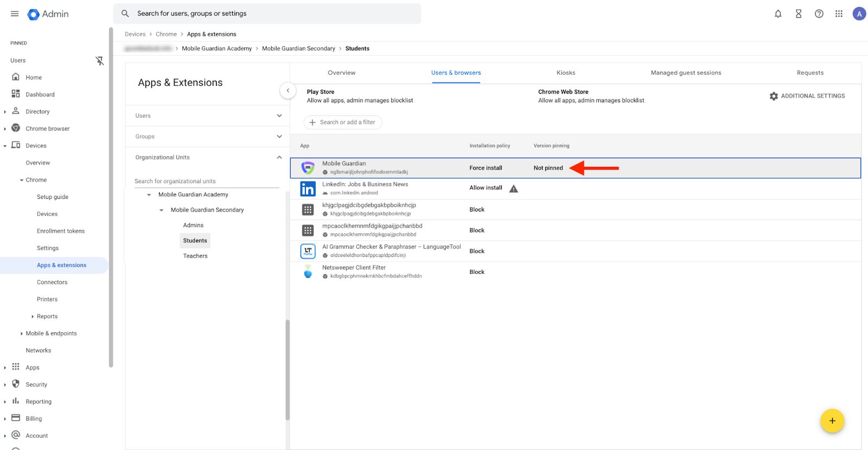Click the Reporting bar chart icon
Screen dimensions: 868x450
16,401
